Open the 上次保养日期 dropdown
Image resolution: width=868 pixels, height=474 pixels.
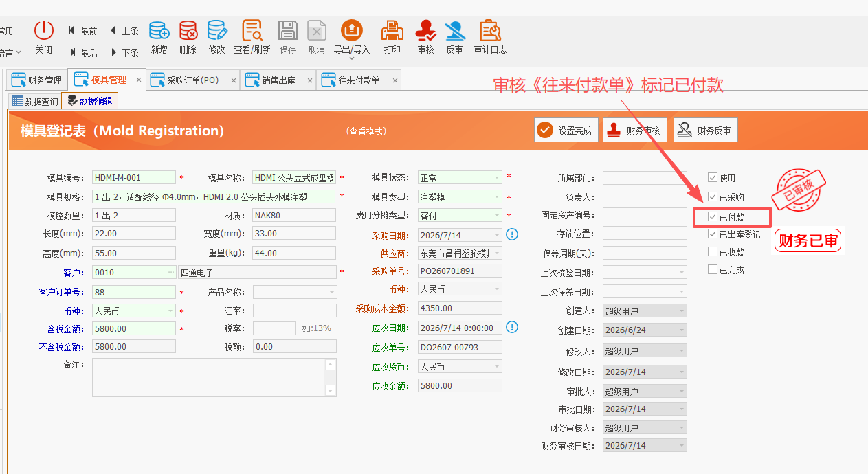682,292
